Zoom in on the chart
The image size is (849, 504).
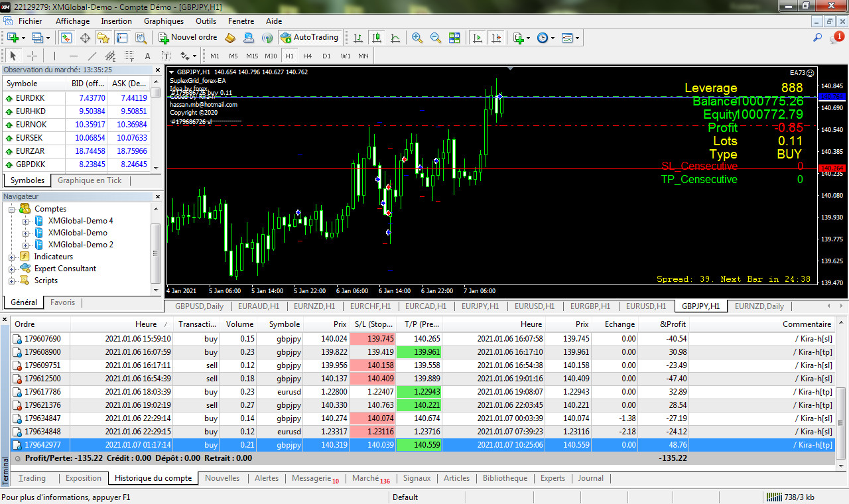(x=417, y=38)
